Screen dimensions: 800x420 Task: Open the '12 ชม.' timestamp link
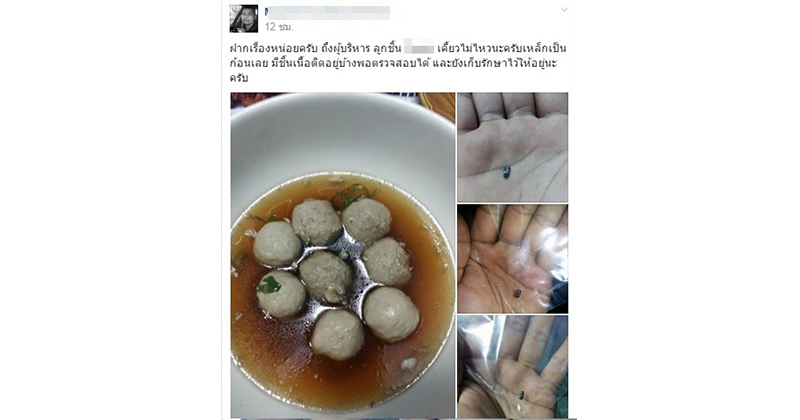coord(279,27)
